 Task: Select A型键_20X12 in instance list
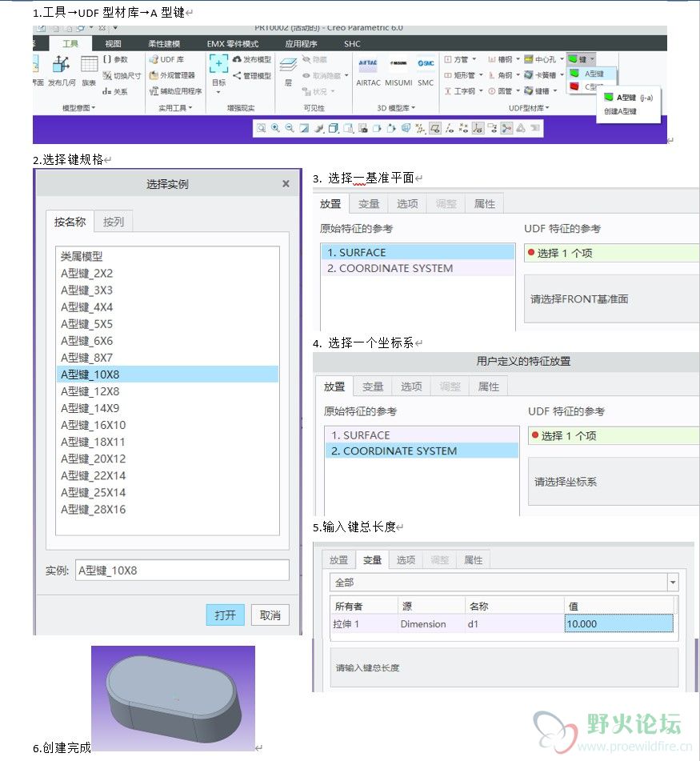(x=167, y=459)
